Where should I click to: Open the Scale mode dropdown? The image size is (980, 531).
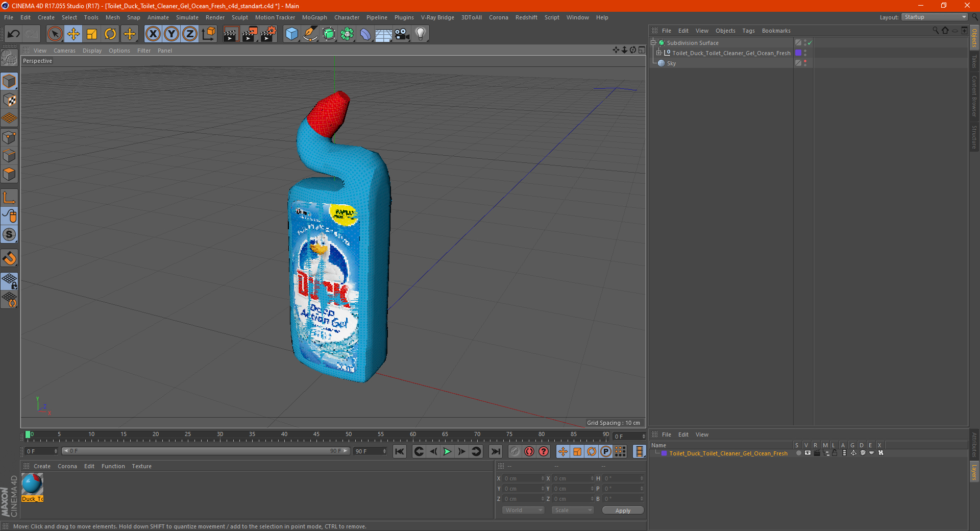coord(573,510)
